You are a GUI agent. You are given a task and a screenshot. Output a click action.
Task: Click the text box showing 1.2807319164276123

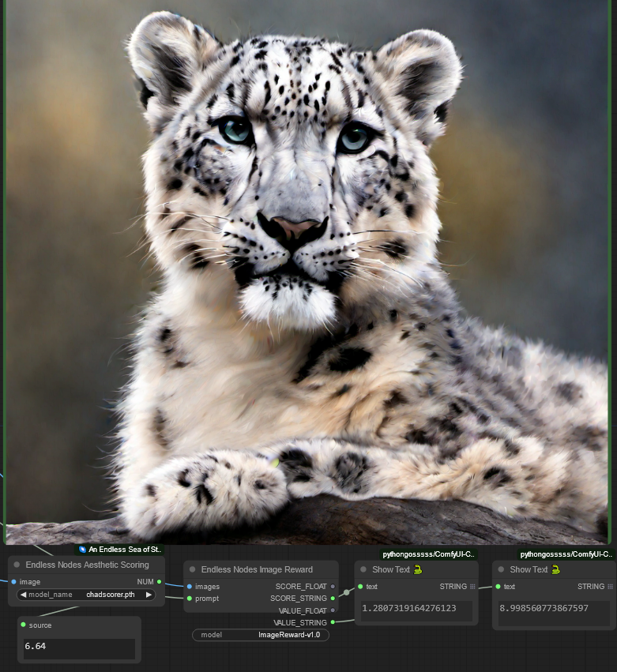point(416,609)
